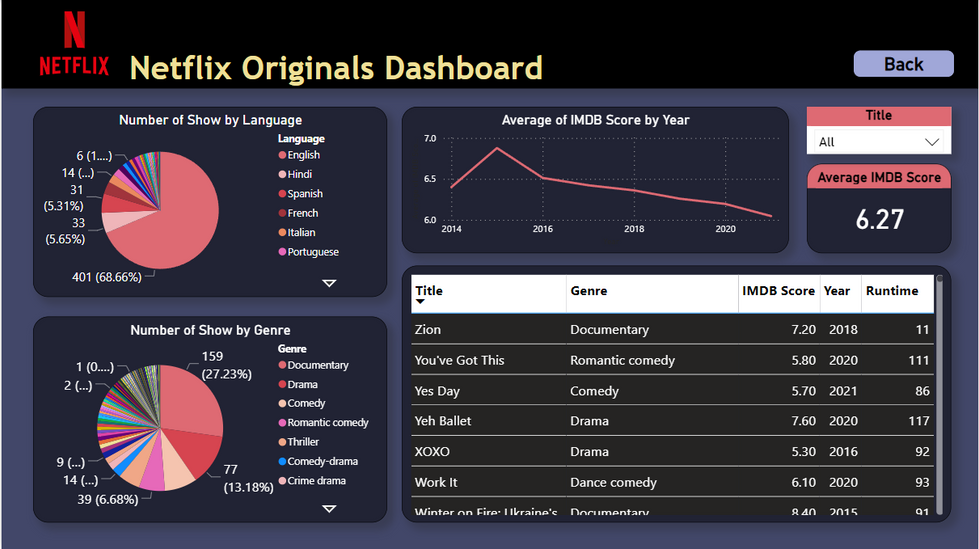
Task: Expand more genres with legend arrow
Action: [x=329, y=508]
